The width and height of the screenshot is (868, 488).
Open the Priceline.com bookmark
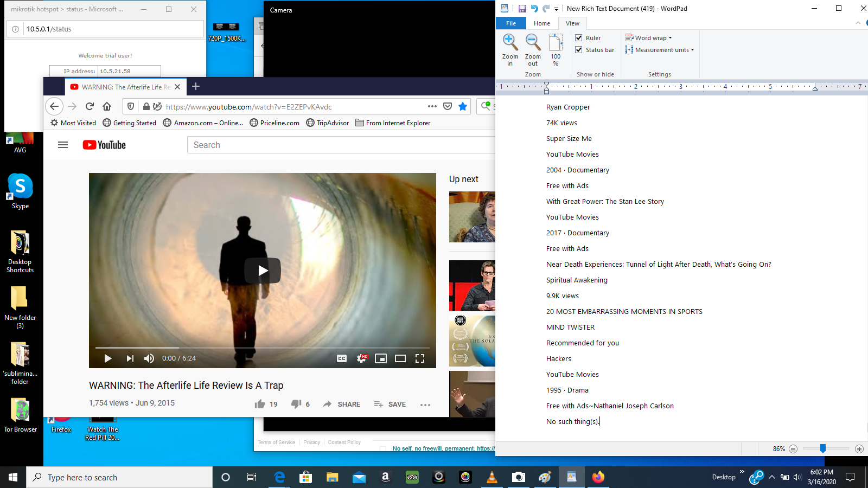click(275, 123)
